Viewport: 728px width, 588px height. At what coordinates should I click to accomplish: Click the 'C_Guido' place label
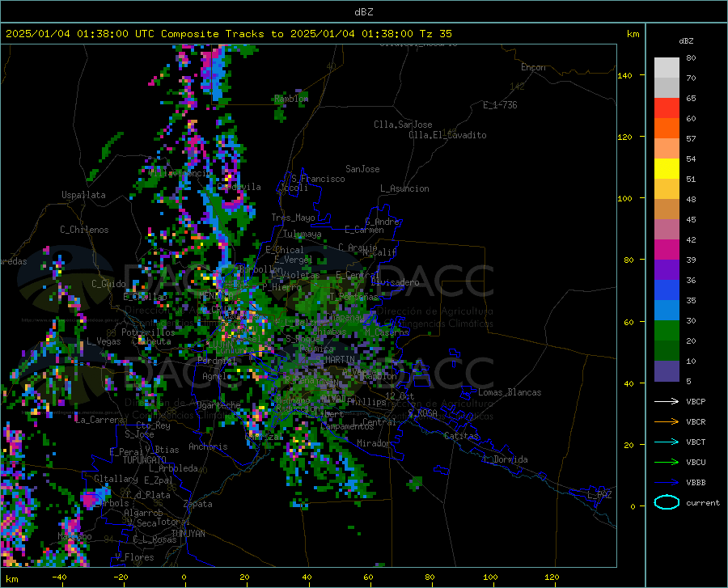click(x=108, y=284)
